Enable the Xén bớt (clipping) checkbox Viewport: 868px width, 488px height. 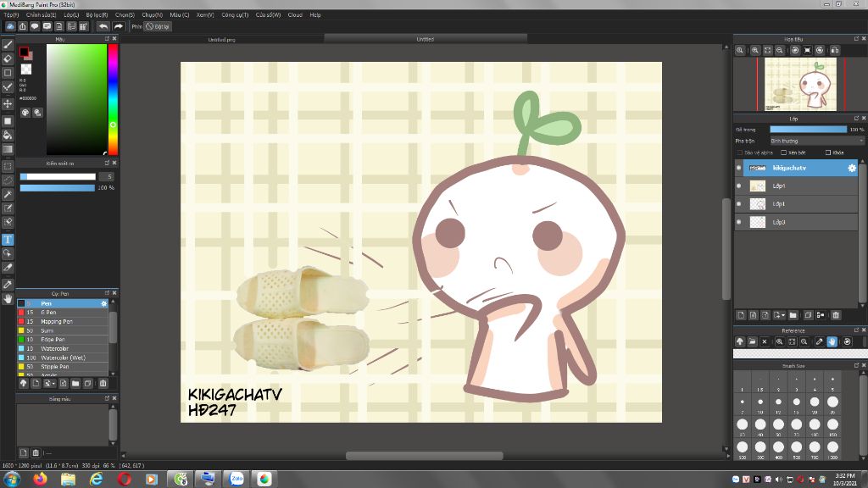click(784, 152)
